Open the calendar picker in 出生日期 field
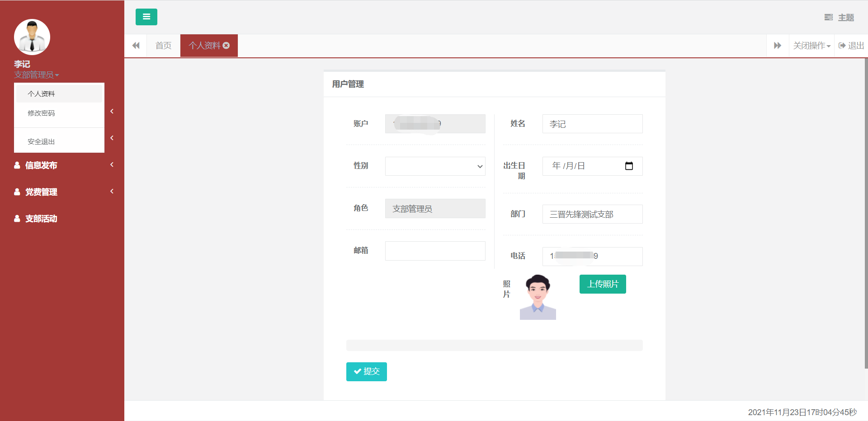Viewport: 868px width, 421px height. (628, 166)
